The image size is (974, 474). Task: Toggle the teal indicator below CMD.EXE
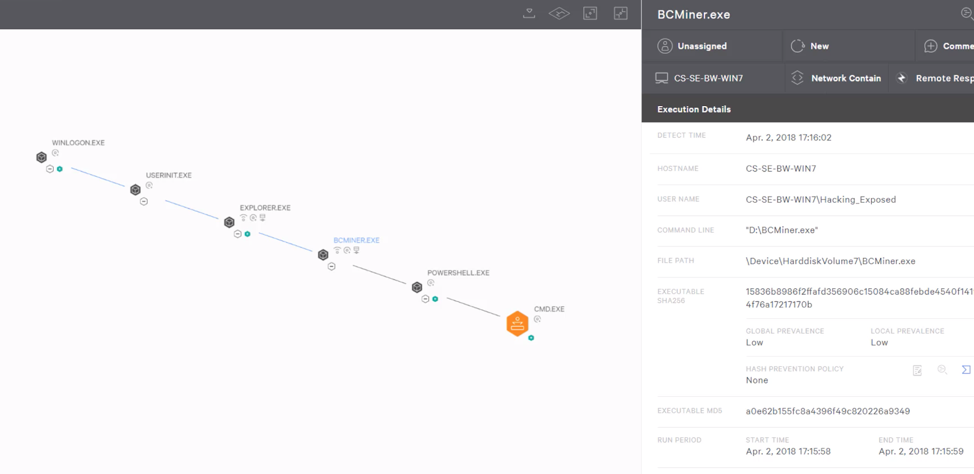(531, 338)
